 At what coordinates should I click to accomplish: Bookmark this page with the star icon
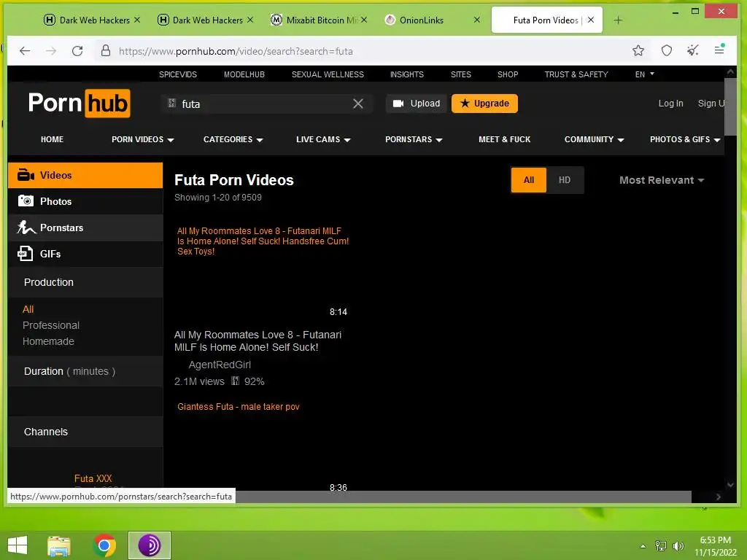[x=638, y=50]
